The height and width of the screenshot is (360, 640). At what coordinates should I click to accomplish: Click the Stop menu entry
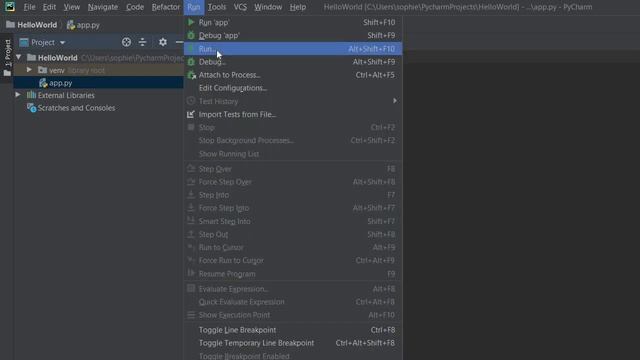coord(293,127)
